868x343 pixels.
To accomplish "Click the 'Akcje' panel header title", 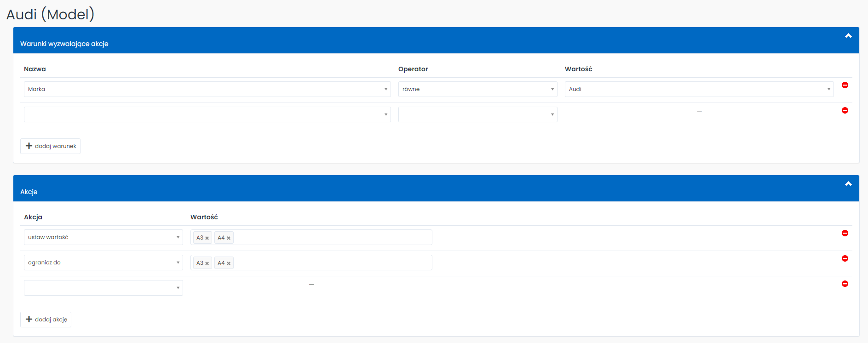I will coord(29,192).
